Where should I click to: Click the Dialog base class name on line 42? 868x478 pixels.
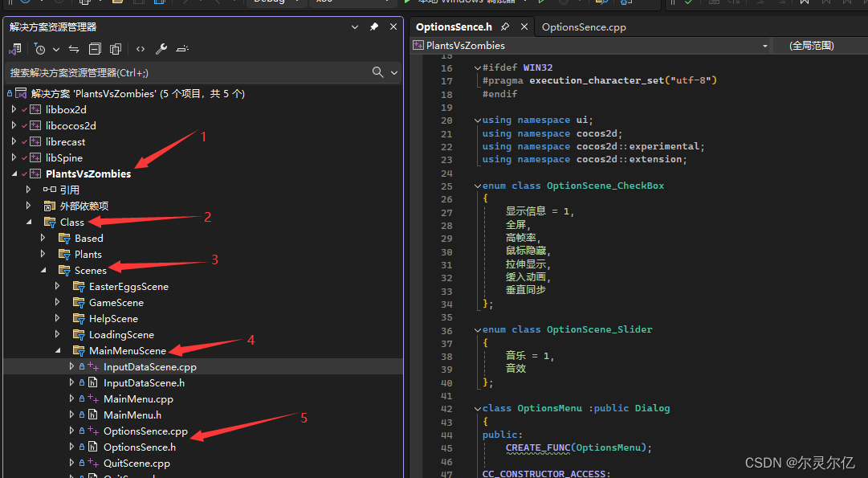[x=652, y=408]
